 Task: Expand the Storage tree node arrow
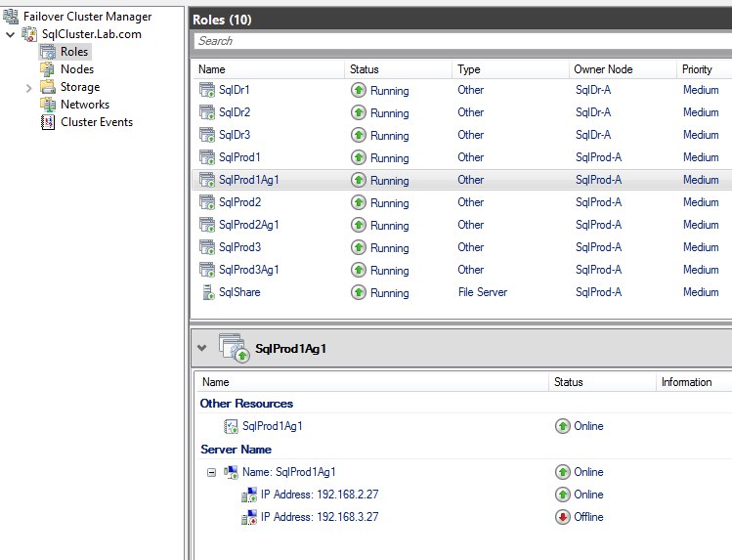(29, 88)
